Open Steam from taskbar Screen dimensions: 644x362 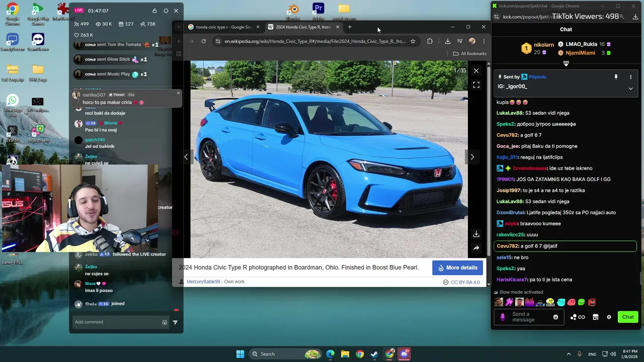(x=374, y=354)
